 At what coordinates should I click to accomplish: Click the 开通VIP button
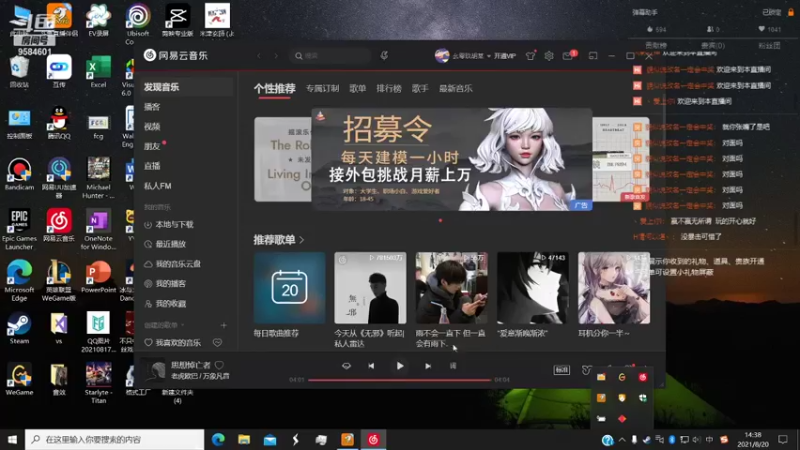(505, 56)
